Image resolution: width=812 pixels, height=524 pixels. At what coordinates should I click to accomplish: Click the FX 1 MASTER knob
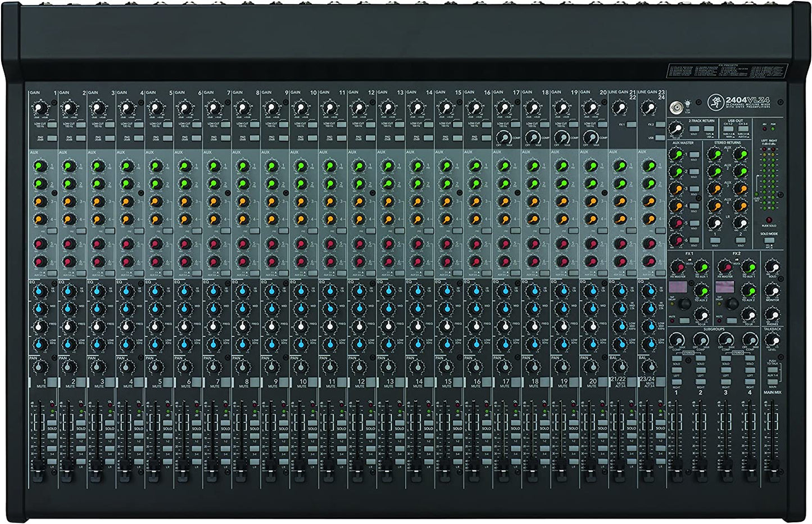678,268
